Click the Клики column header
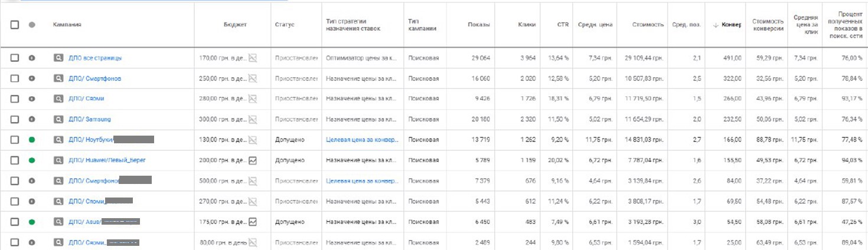Image resolution: width=868 pixels, height=250 pixels. [x=527, y=25]
